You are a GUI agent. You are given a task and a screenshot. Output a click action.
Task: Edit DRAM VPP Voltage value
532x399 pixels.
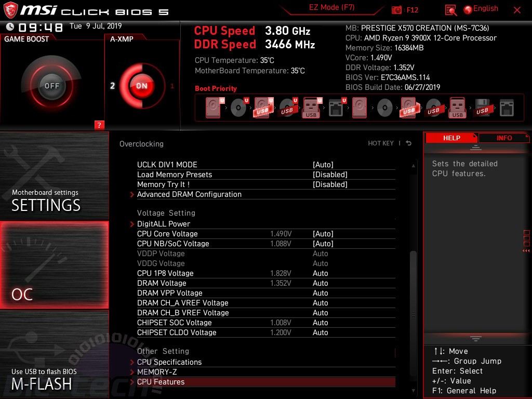click(x=320, y=293)
